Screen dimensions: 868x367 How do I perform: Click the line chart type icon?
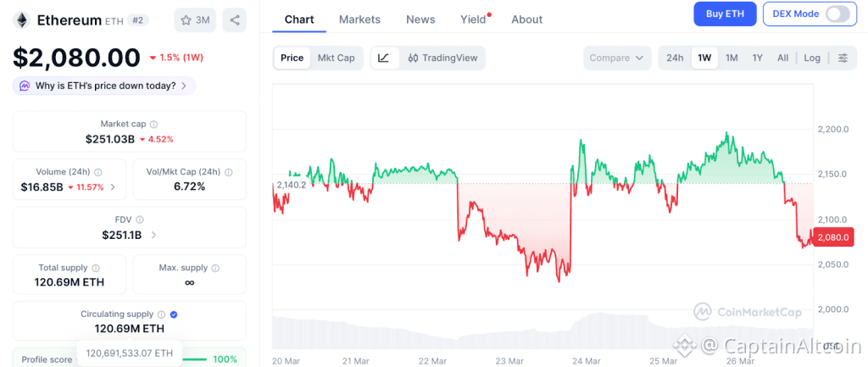pyautogui.click(x=384, y=58)
